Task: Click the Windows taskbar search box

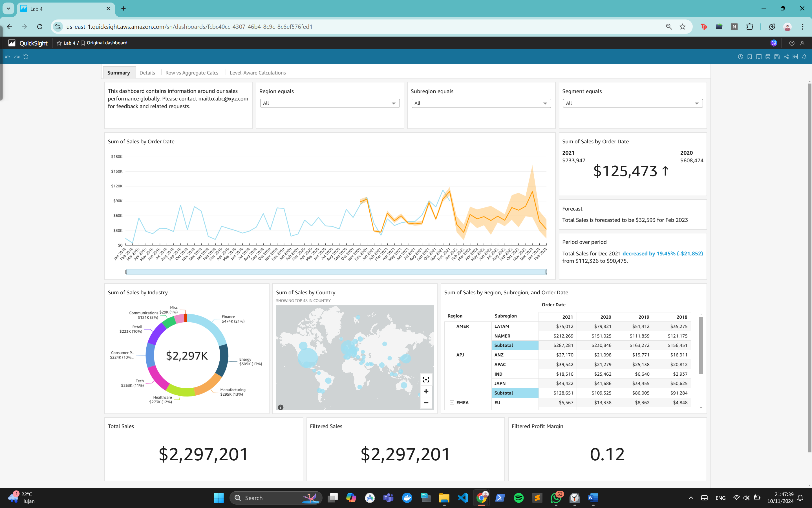Action: click(x=276, y=498)
